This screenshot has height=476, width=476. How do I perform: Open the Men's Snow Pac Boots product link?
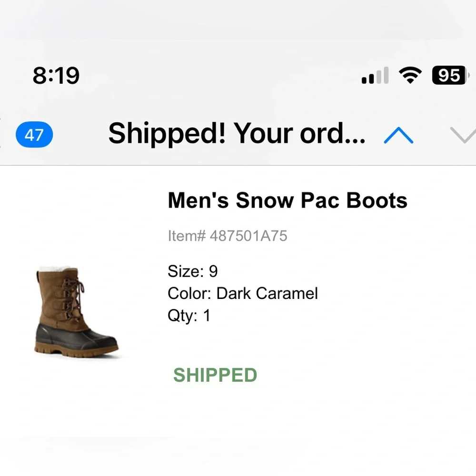[x=287, y=200]
